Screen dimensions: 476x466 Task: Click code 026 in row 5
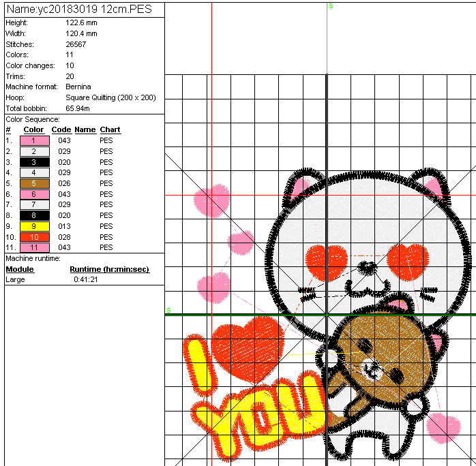(x=64, y=183)
